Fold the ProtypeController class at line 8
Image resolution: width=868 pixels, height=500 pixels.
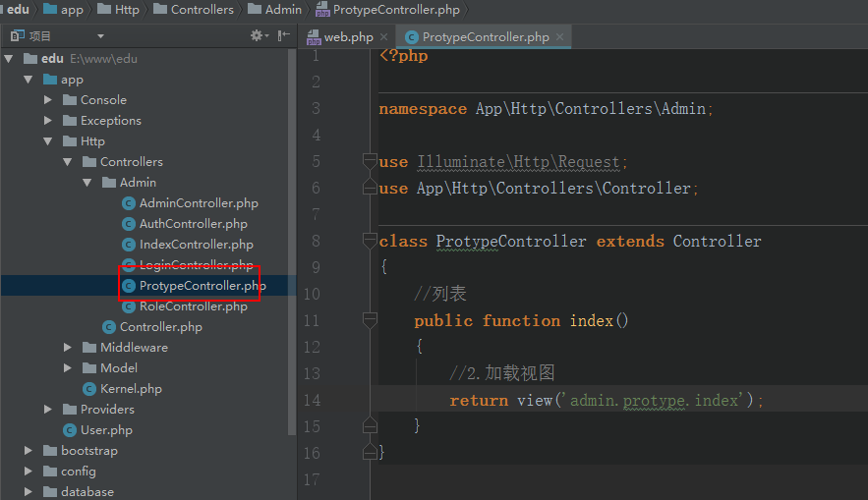(370, 241)
